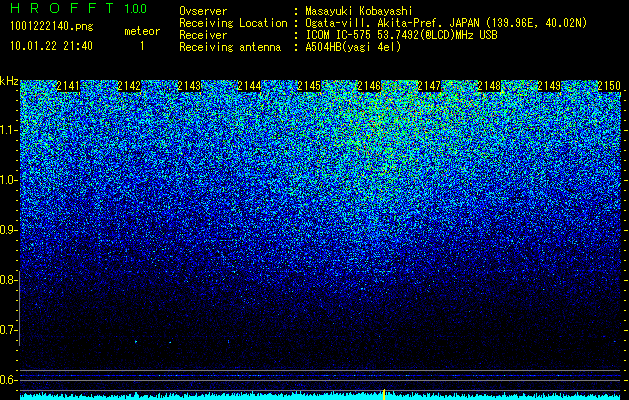Click the 1.0 kHz axis label
The height and width of the screenshot is (400, 629).
pyautogui.click(x=8, y=180)
